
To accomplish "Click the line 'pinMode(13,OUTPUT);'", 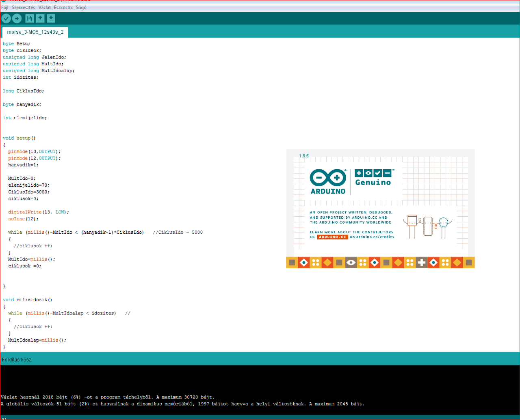I will click(x=35, y=151).
